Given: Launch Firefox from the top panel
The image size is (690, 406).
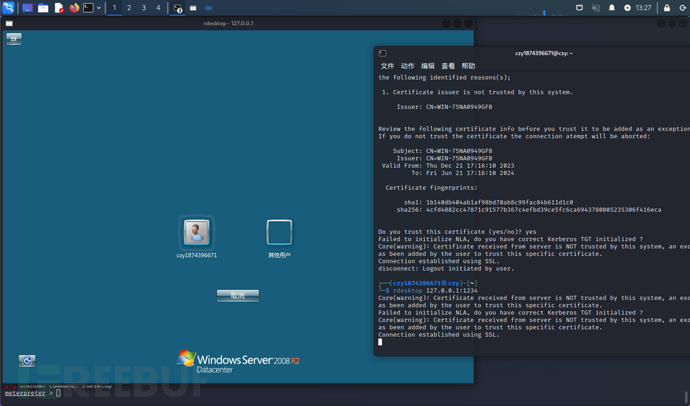Looking at the screenshot, I should coord(74,8).
